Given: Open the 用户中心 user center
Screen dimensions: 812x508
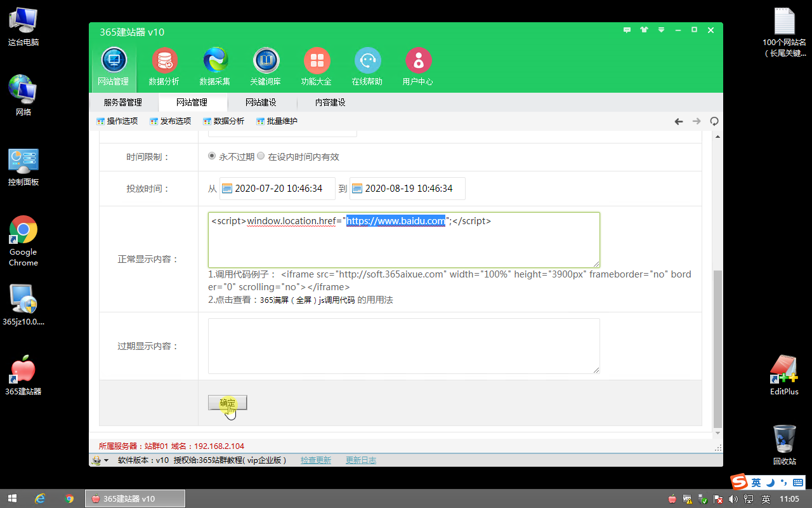Looking at the screenshot, I should coord(418,67).
